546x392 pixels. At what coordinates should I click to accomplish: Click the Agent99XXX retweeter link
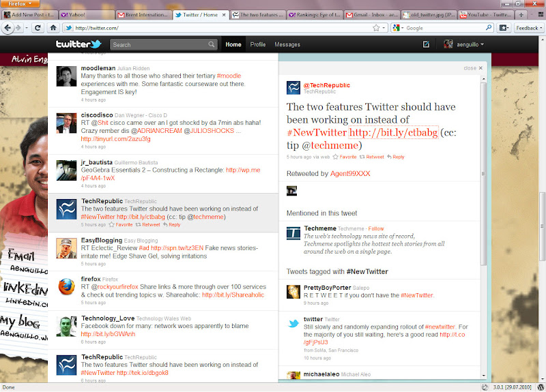coord(350,174)
